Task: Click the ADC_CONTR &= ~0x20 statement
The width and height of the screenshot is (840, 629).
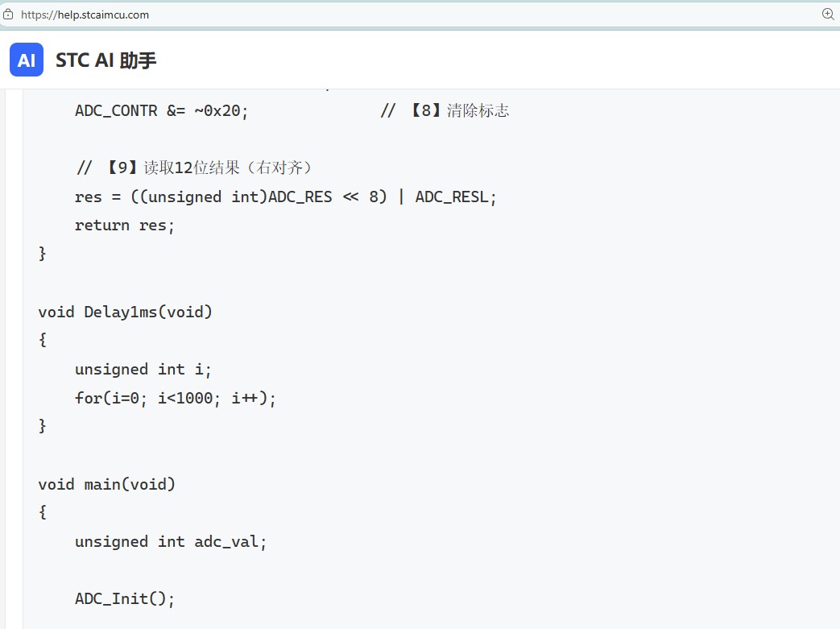Action: [161, 111]
